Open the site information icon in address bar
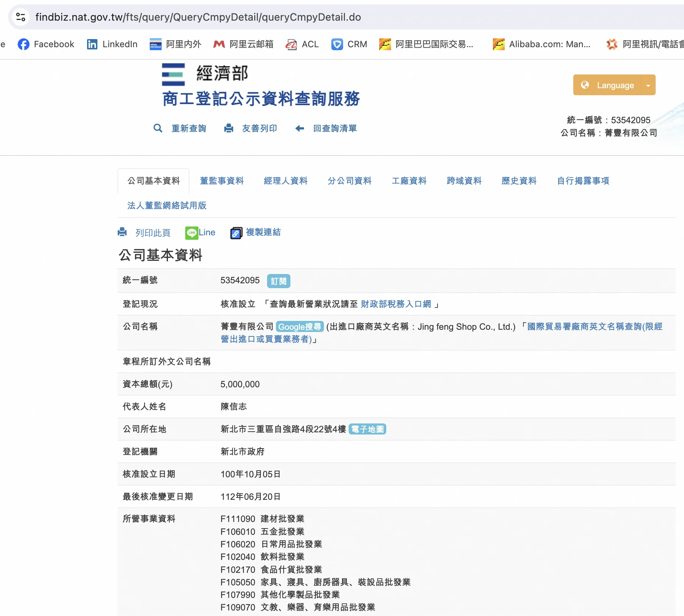The height and width of the screenshot is (616, 684). (x=21, y=17)
